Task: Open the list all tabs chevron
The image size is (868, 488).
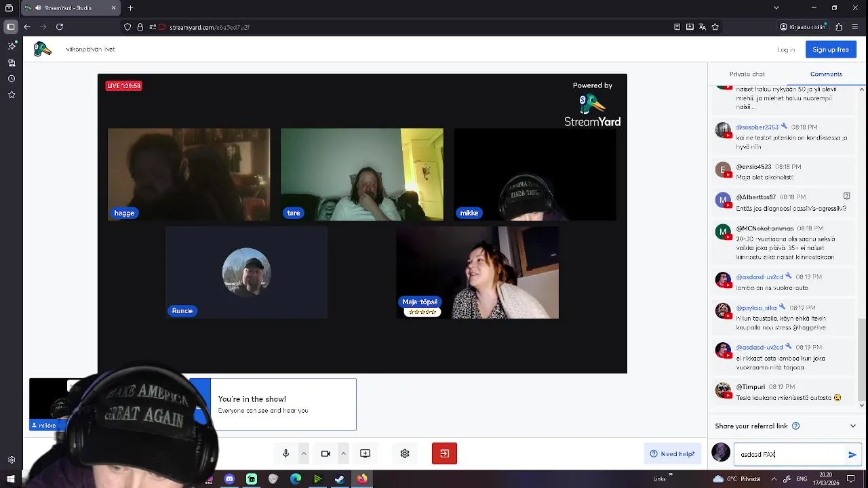Action: 776,8
